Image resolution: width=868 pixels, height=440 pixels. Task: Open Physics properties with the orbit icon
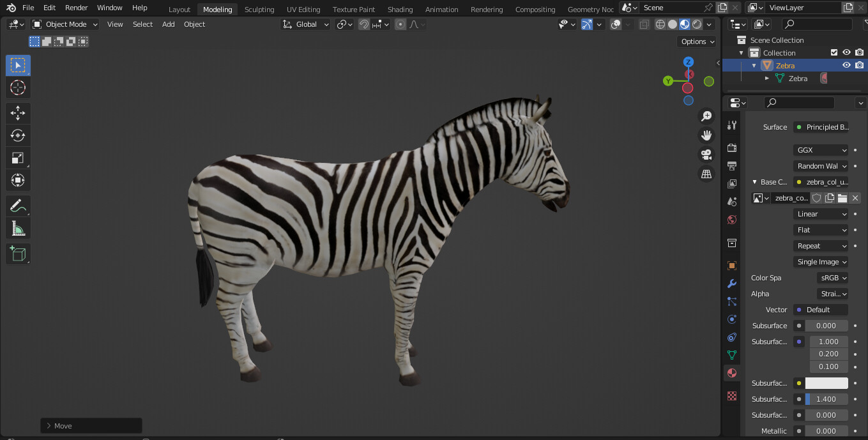click(x=732, y=319)
